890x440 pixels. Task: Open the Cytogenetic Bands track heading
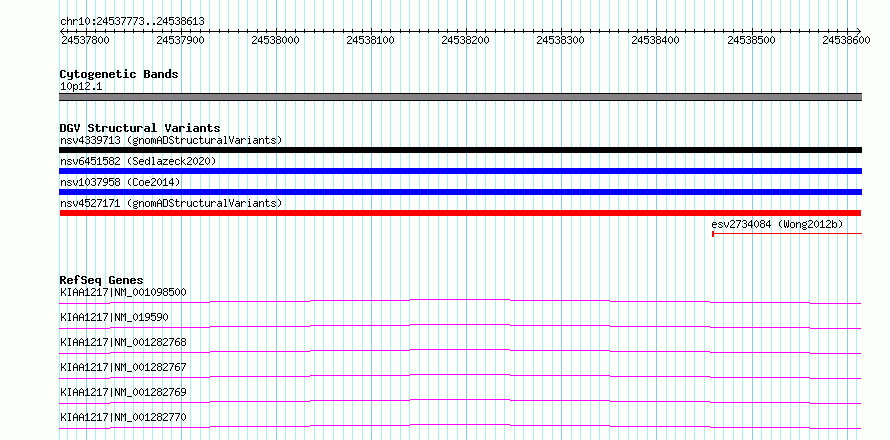119,74
